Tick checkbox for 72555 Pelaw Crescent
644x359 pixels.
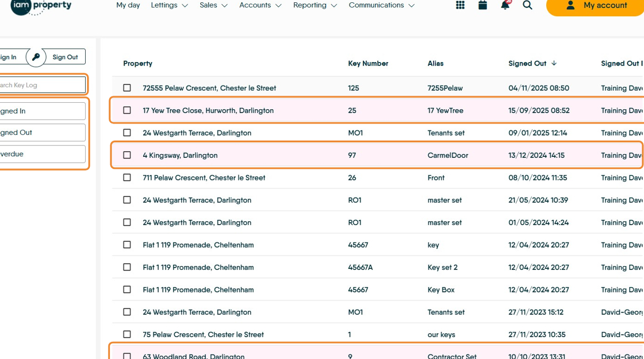click(x=127, y=88)
